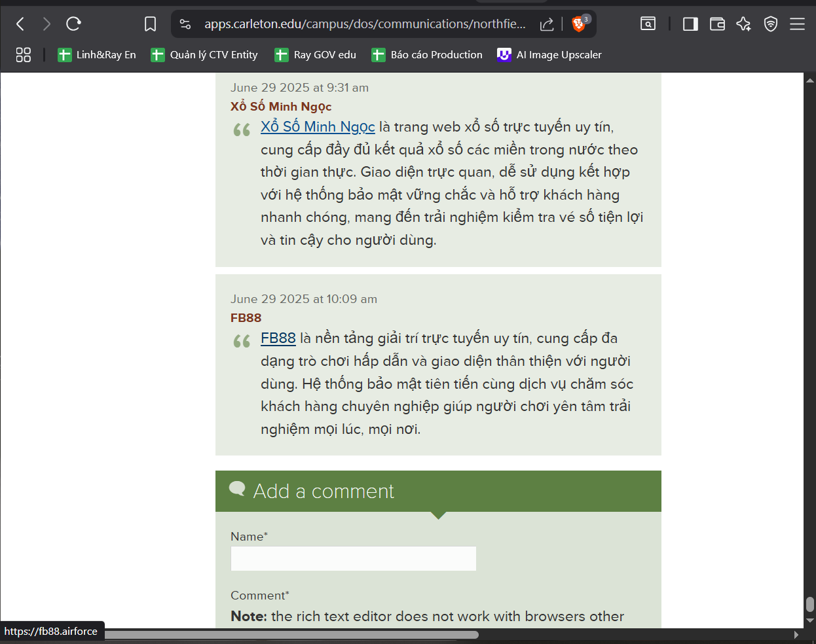This screenshot has width=816, height=644.
Task: Follow the Xổ Số Minh Ngọc hyperlink
Action: point(318,127)
